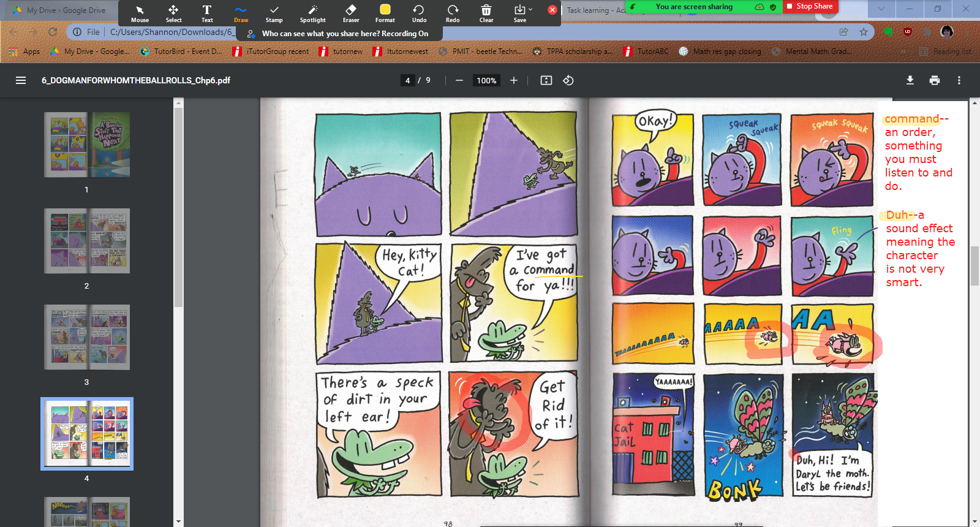Open the Stamp annotation tool
This screenshot has width=980, height=527.
pyautogui.click(x=274, y=13)
